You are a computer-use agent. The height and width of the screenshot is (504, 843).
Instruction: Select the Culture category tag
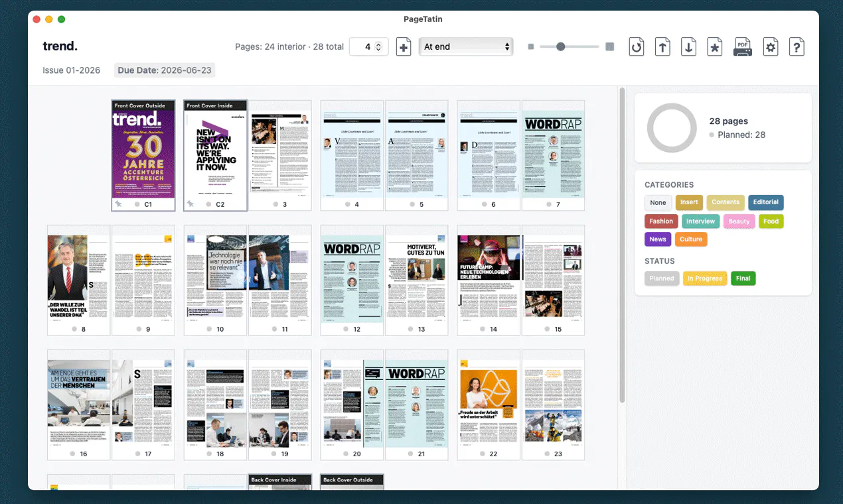(x=691, y=239)
